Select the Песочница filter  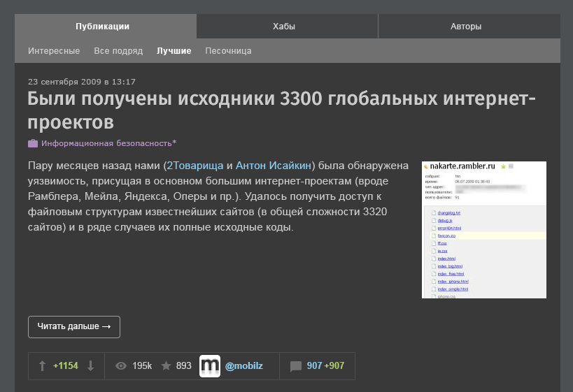228,51
